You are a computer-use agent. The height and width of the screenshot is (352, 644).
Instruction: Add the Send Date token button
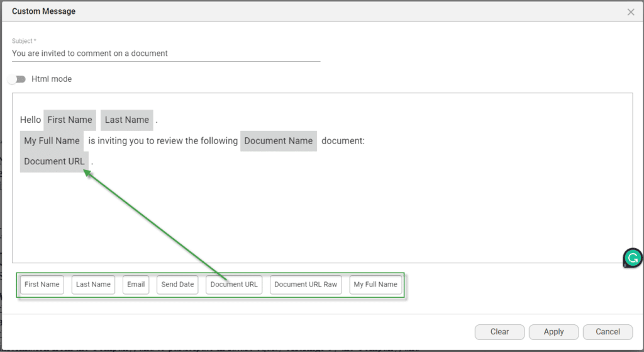[177, 285]
